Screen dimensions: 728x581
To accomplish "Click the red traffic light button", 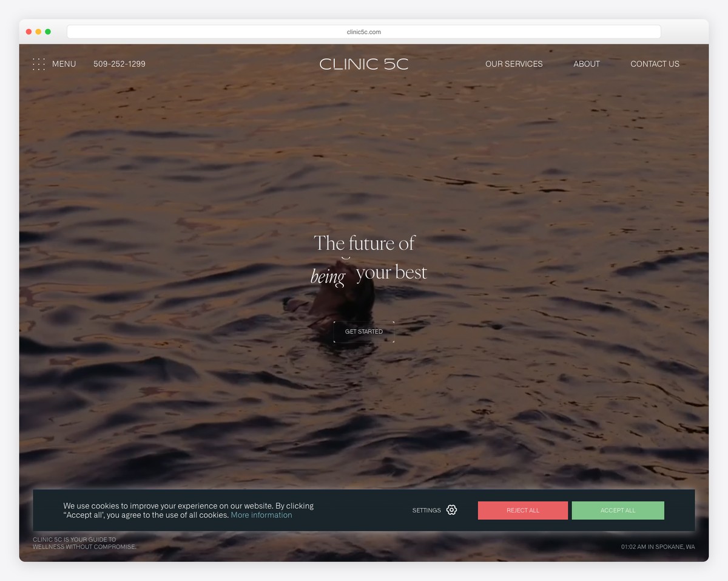I will coord(29,31).
